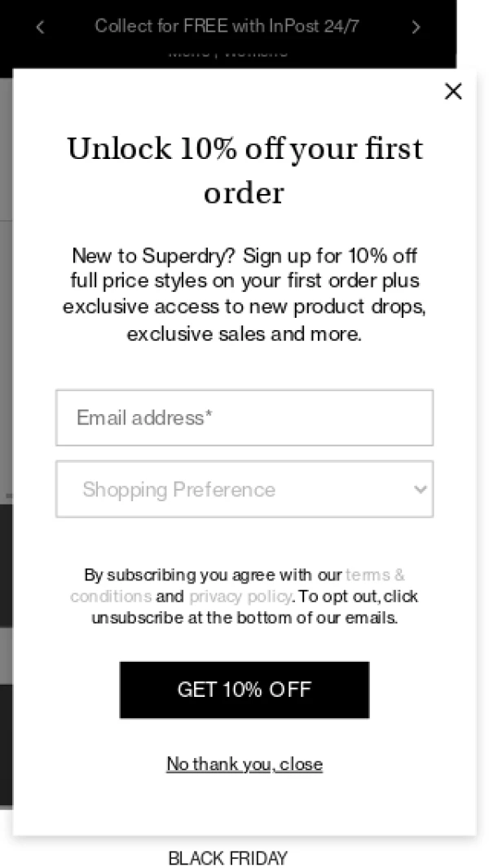Close the signup popup with the X

coord(453,91)
